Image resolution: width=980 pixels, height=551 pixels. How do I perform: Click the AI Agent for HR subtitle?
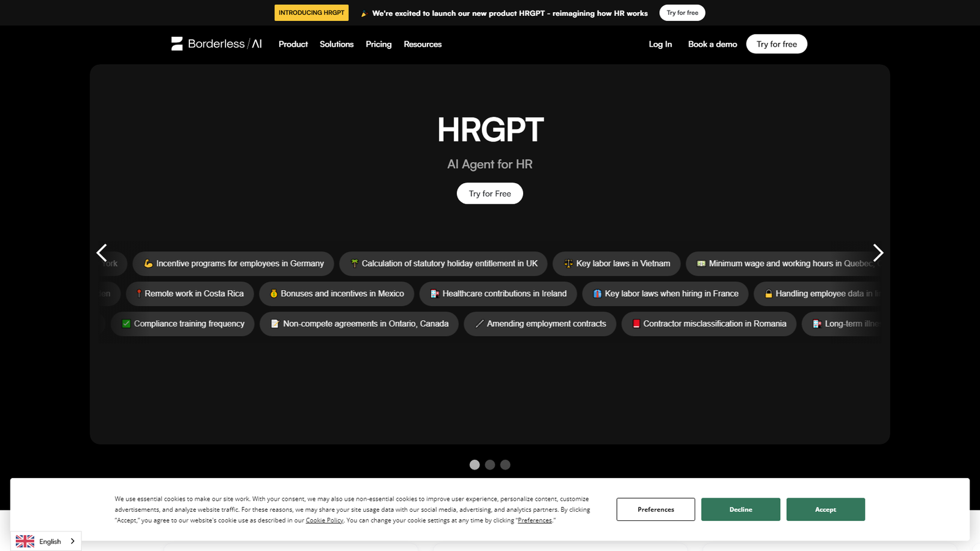coord(490,164)
